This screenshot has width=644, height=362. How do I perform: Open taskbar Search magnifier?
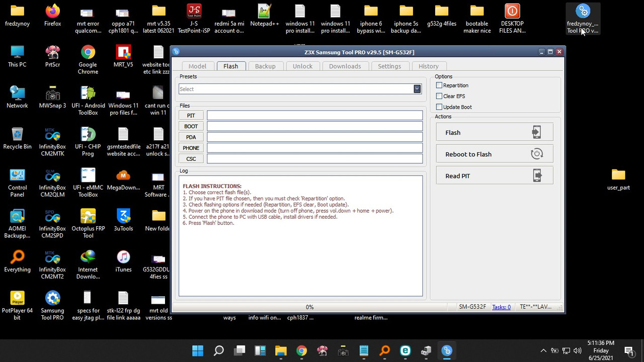tap(219, 350)
